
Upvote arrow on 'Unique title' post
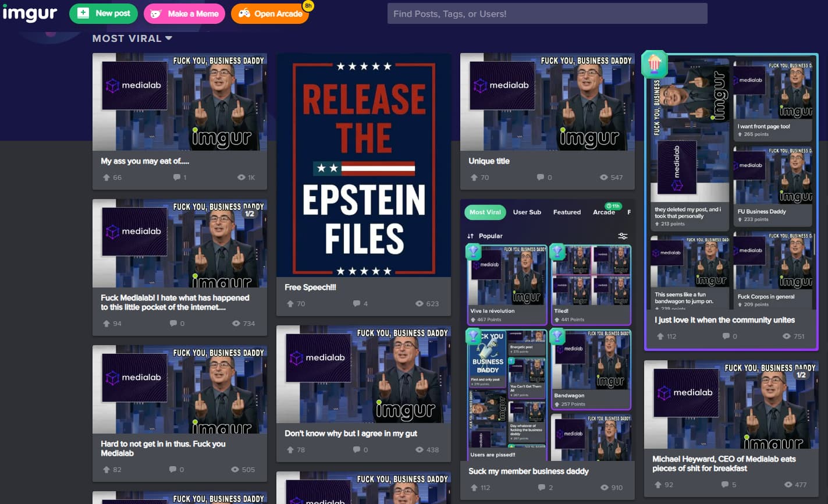coord(474,178)
